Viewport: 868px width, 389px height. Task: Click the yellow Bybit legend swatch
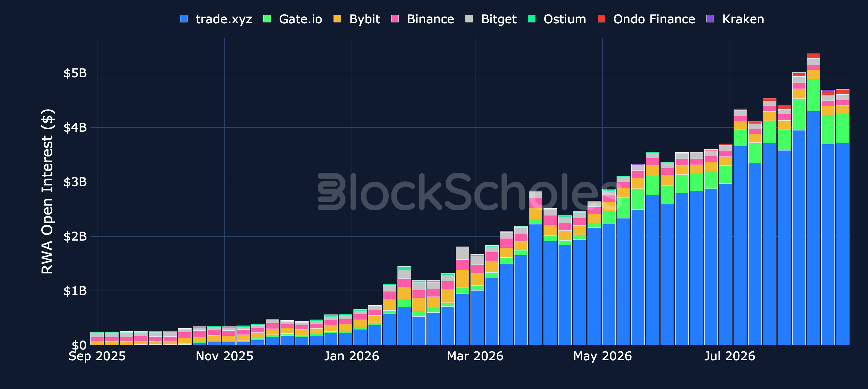coord(337,19)
